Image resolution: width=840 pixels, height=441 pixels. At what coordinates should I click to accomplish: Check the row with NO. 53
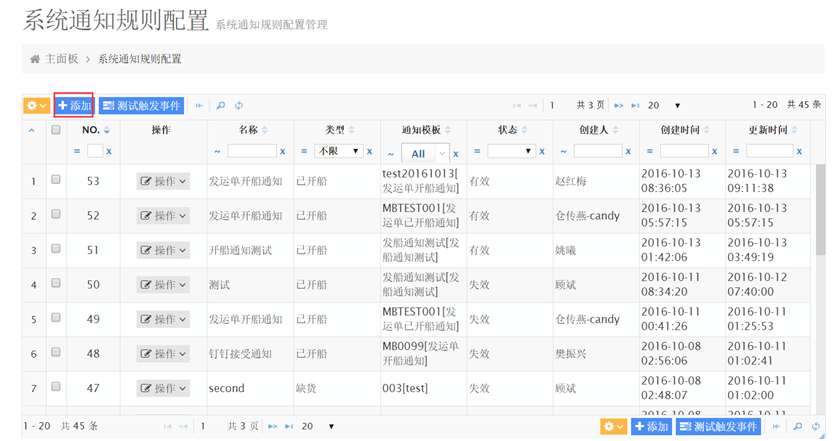[x=56, y=180]
